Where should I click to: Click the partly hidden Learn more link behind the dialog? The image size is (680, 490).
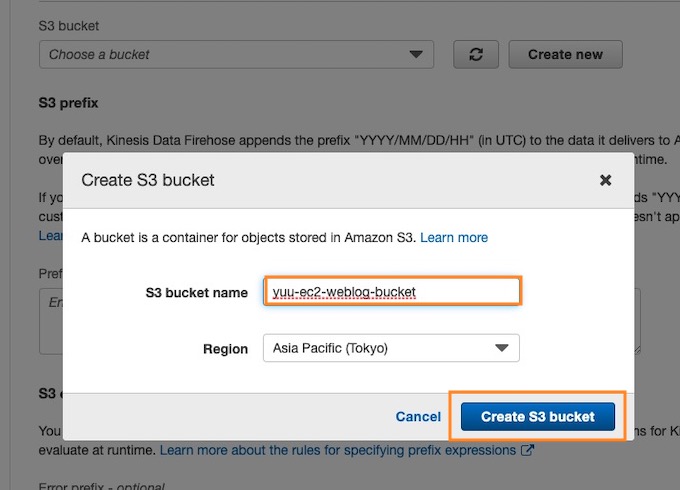[x=51, y=236]
